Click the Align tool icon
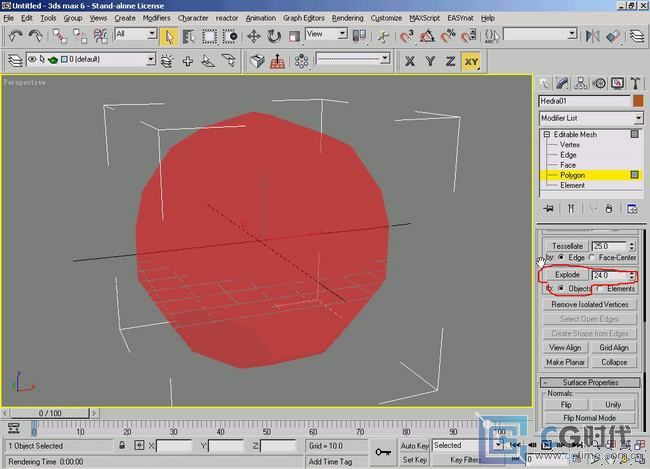650x469 pixels. coord(613,36)
